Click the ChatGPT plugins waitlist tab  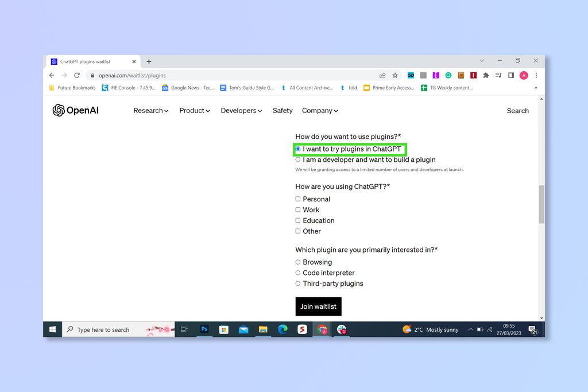point(93,61)
